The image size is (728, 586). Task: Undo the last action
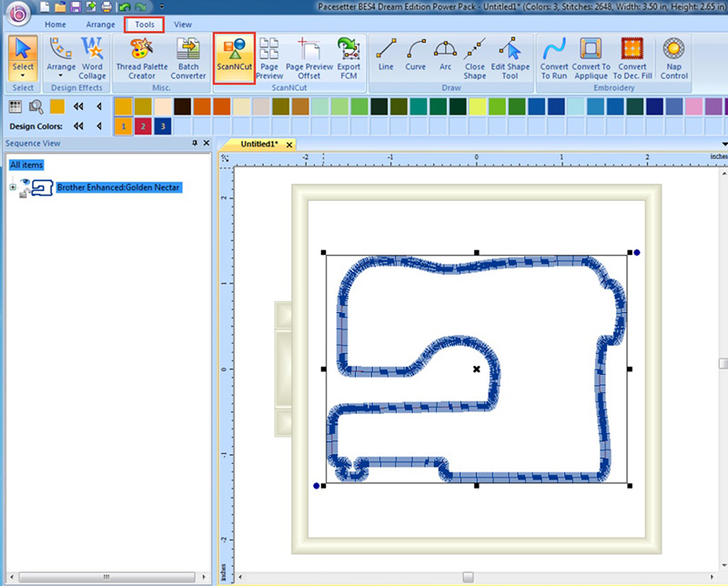[x=125, y=7]
